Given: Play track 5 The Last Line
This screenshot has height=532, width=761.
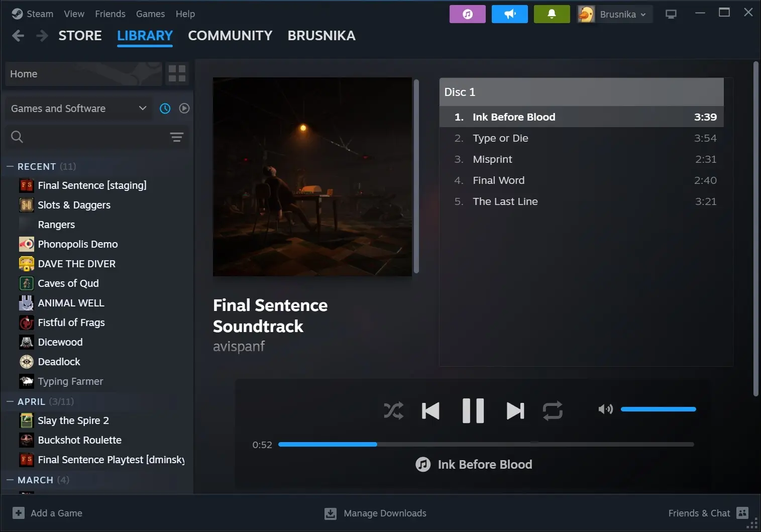Looking at the screenshot, I should pyautogui.click(x=581, y=201).
